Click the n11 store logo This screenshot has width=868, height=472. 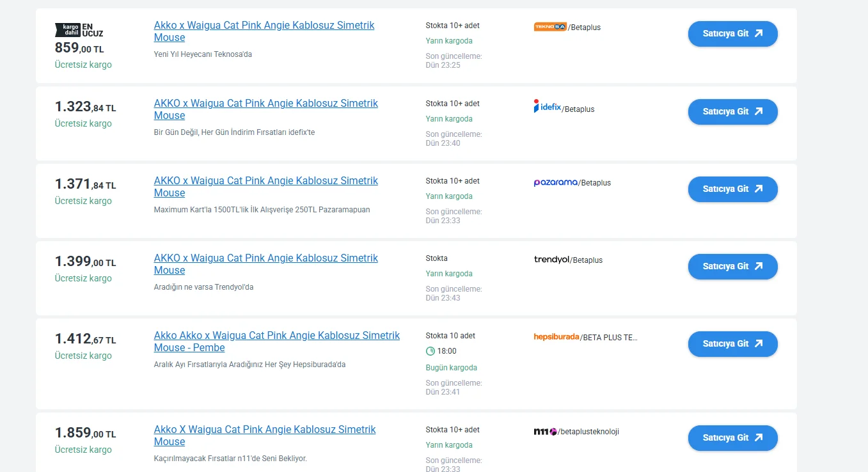click(x=545, y=432)
